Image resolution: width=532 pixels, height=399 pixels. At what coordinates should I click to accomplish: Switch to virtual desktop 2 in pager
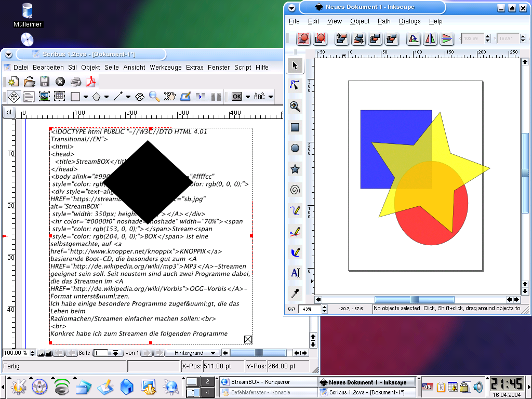coord(207,382)
